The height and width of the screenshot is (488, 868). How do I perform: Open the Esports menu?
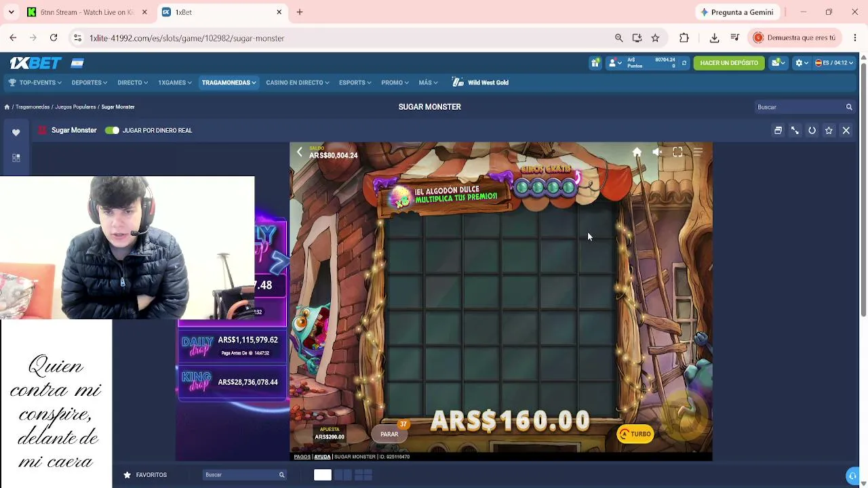pos(355,83)
